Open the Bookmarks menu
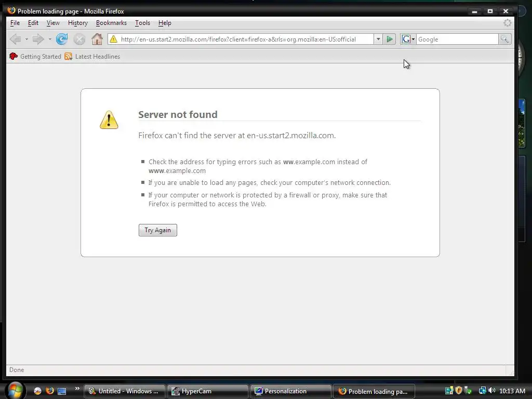The image size is (532, 399). [x=111, y=23]
